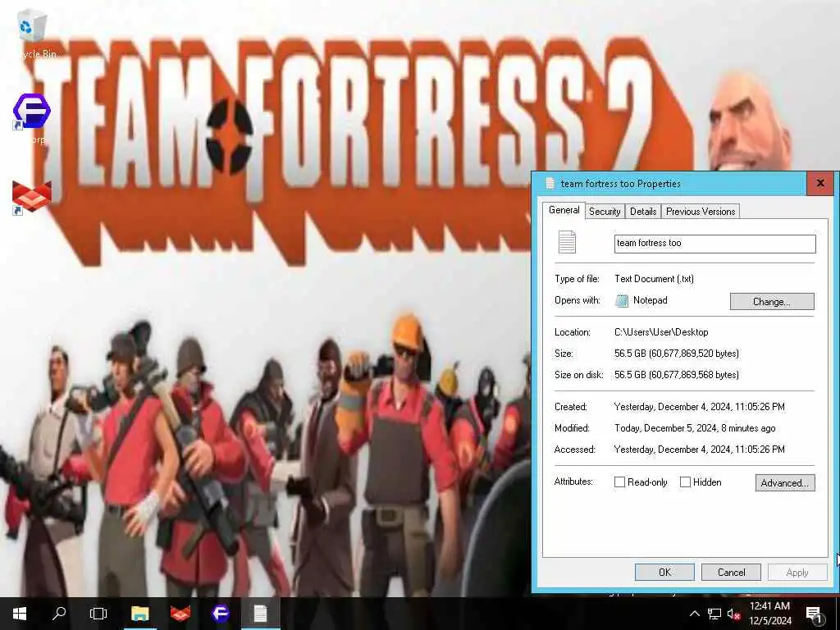Open the taskbar clock and date
The height and width of the screenshot is (630, 840).
[769, 614]
